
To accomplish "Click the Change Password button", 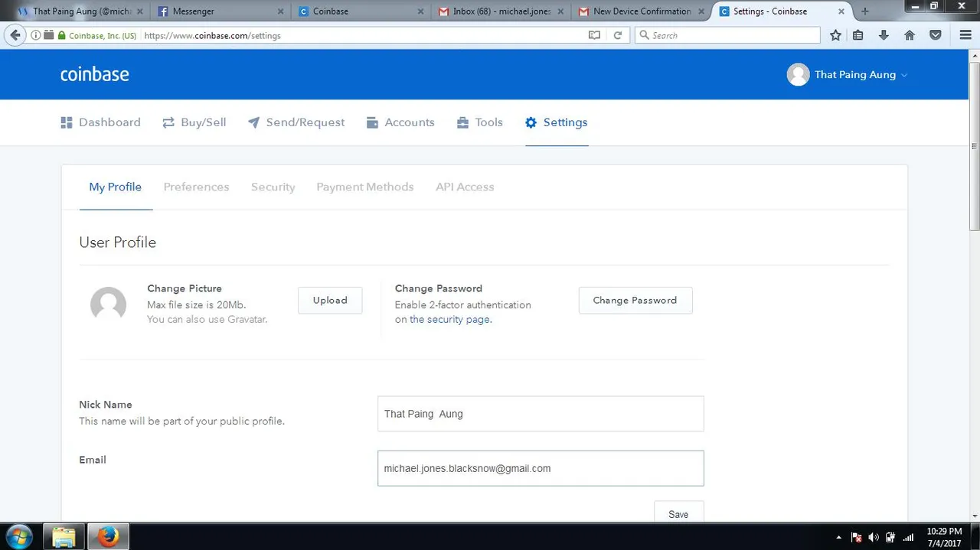I will 635,301.
